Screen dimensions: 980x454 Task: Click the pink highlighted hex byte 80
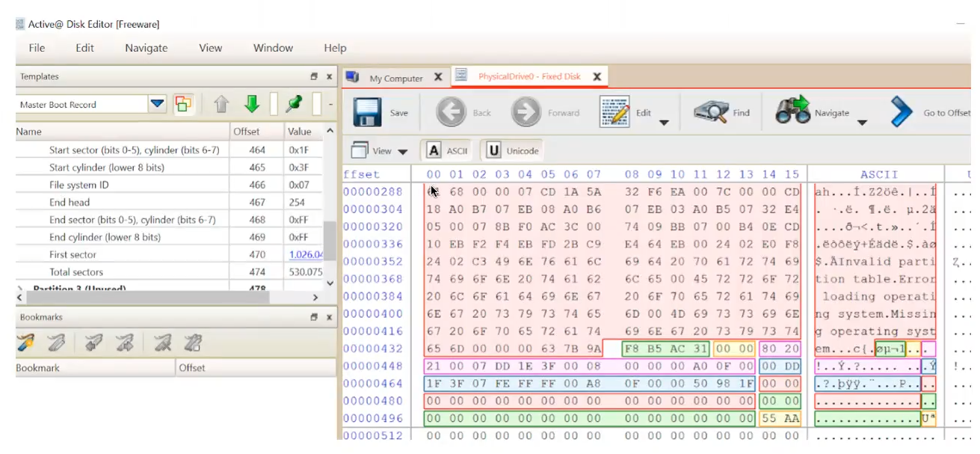point(769,349)
